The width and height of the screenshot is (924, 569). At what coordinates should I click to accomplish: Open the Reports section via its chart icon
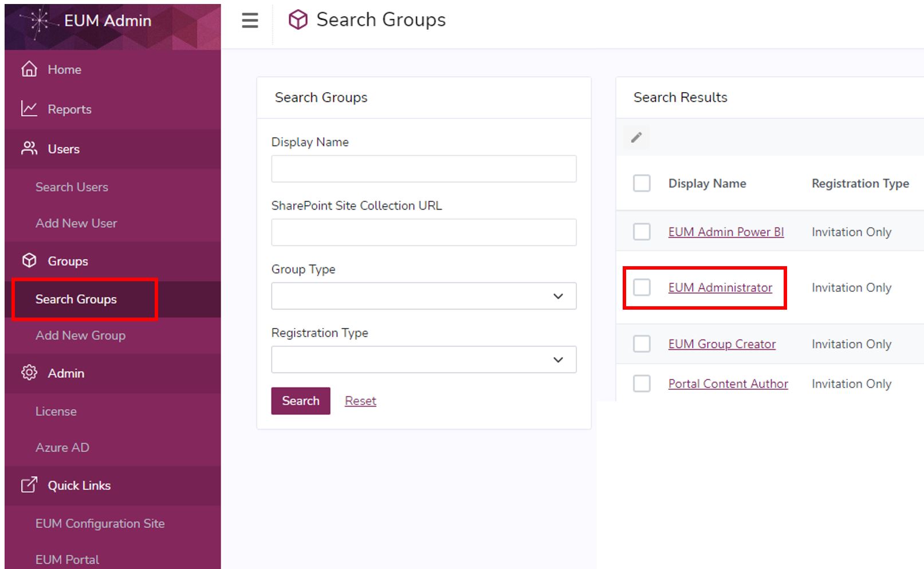point(29,109)
